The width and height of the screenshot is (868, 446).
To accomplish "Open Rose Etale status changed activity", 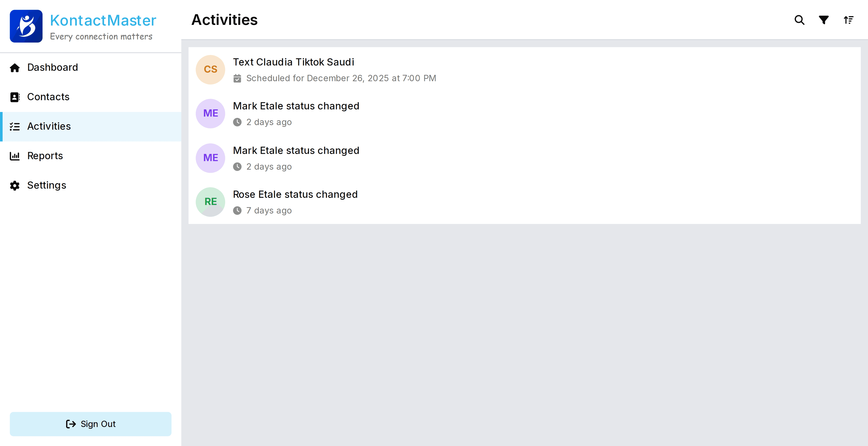I will coord(295,194).
